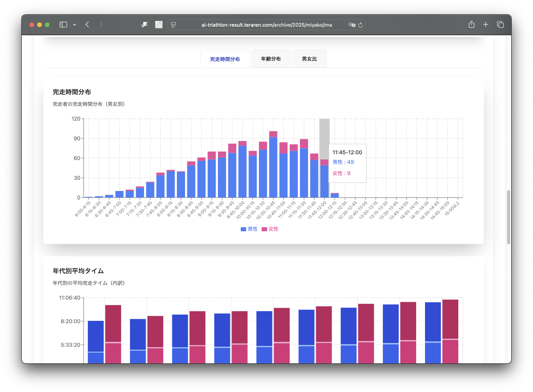Image resolution: width=533 pixels, height=392 pixels.
Task: Select the 12:00-12:15 bar
Action: click(335, 195)
